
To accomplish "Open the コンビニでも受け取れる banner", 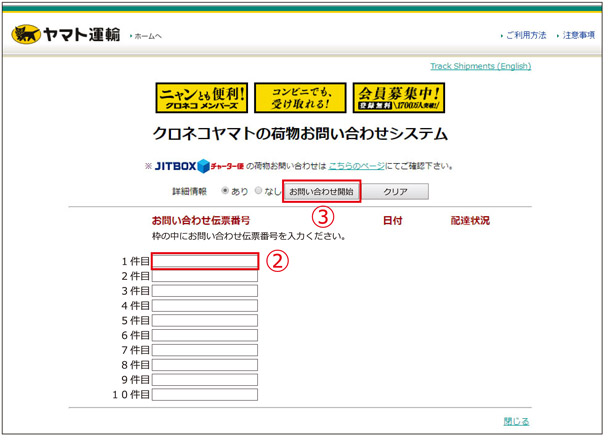I will pyautogui.click(x=299, y=98).
